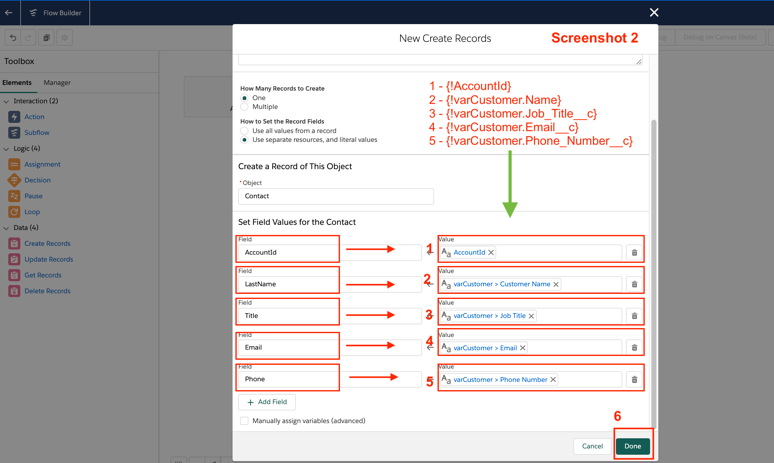Click the Done button
774x463 pixels.
coord(632,446)
